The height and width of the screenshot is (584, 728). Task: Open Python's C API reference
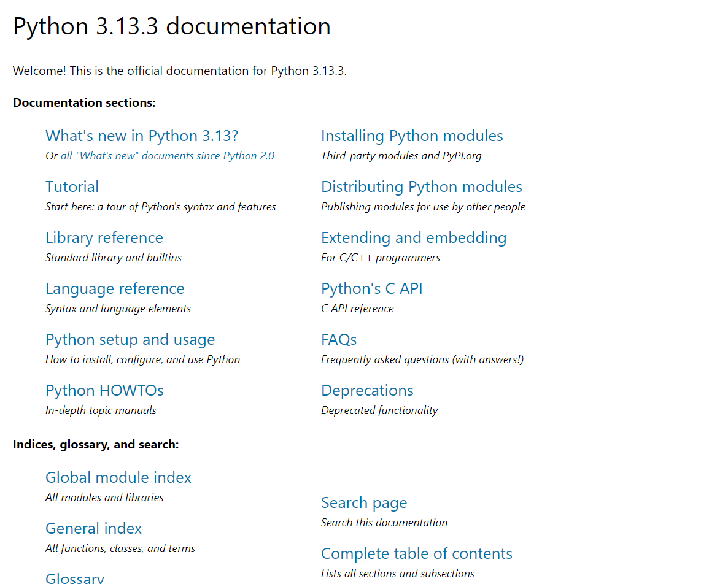click(371, 289)
